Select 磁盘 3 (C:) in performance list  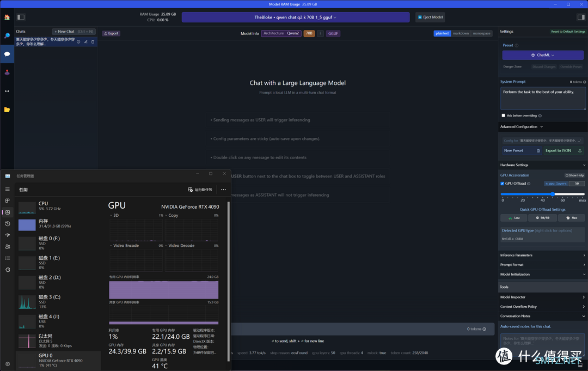[x=58, y=302]
